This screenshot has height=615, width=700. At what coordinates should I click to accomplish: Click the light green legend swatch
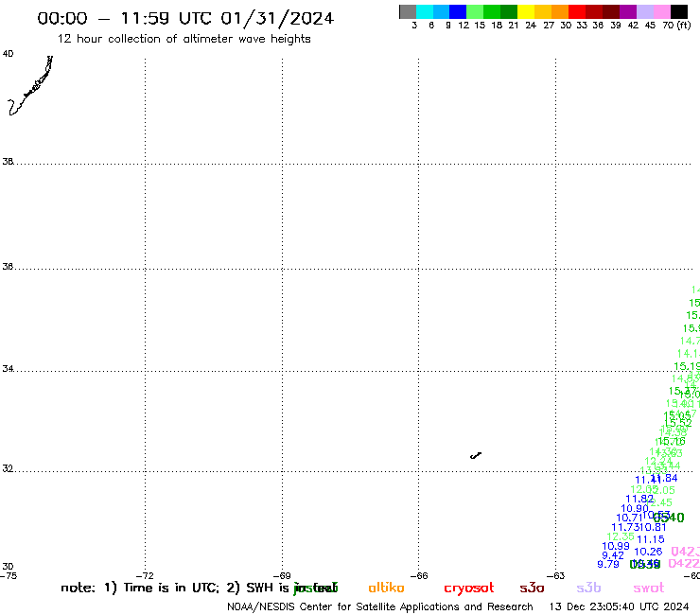475,11
